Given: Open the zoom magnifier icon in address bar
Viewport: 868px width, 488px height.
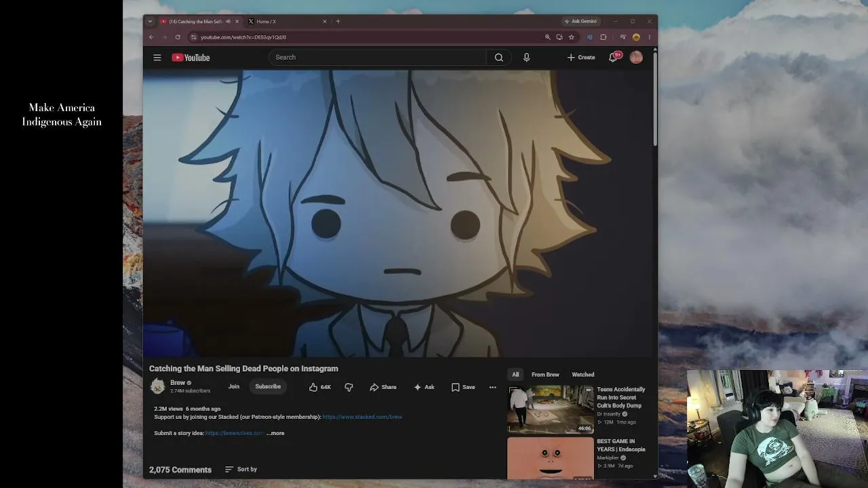Looking at the screenshot, I should tap(547, 37).
